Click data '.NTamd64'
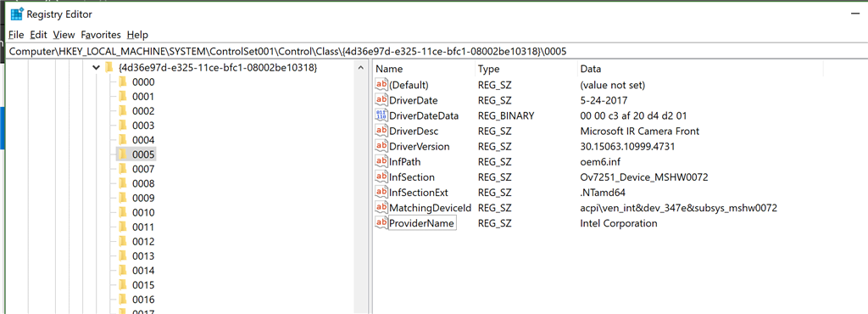The width and height of the screenshot is (868, 314). coord(603,192)
